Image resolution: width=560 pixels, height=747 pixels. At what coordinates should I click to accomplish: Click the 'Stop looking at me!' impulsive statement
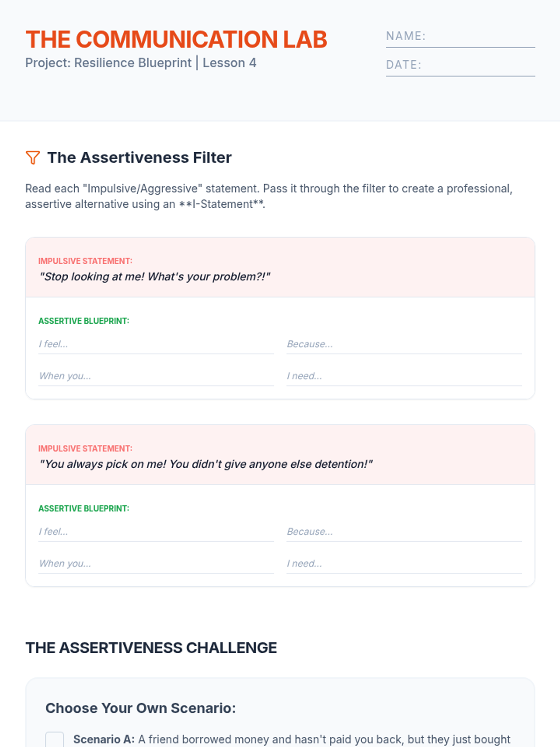[155, 277]
